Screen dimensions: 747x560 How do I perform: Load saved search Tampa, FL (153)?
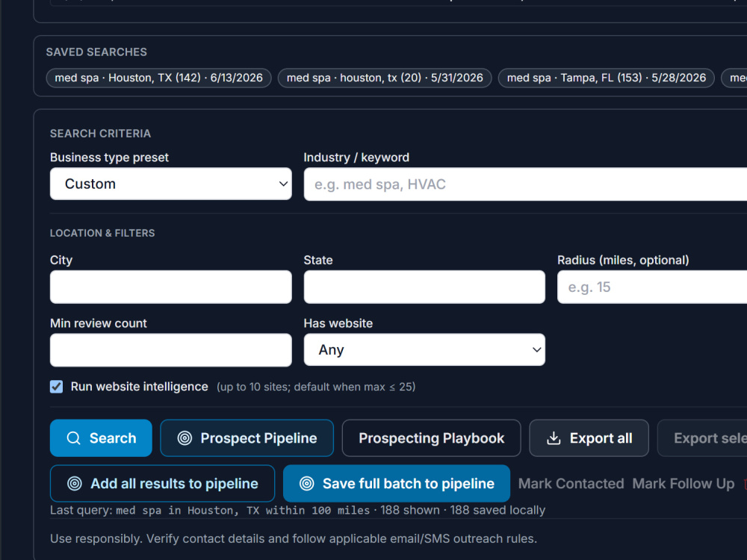[x=606, y=78]
